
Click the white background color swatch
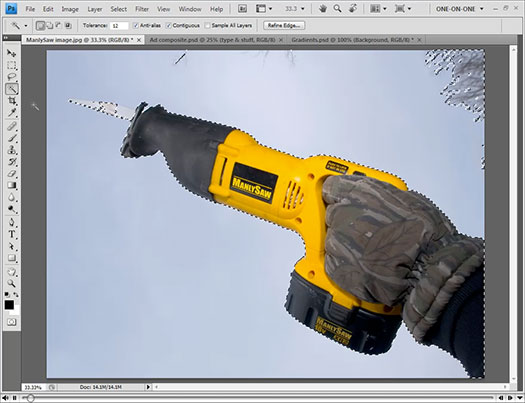[x=16, y=311]
